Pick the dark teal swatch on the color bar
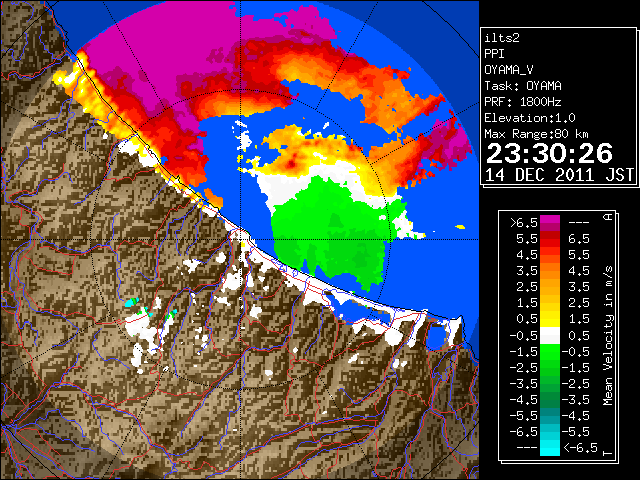 [x=550, y=412]
